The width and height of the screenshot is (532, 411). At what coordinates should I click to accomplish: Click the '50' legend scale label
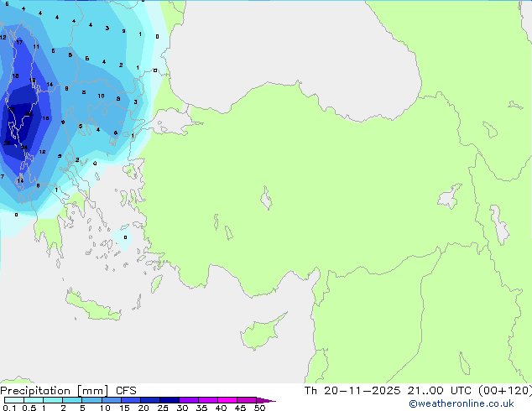coord(259,408)
